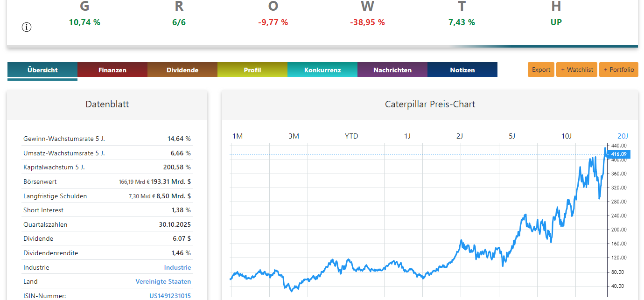Click the info circle icon

pos(27,27)
